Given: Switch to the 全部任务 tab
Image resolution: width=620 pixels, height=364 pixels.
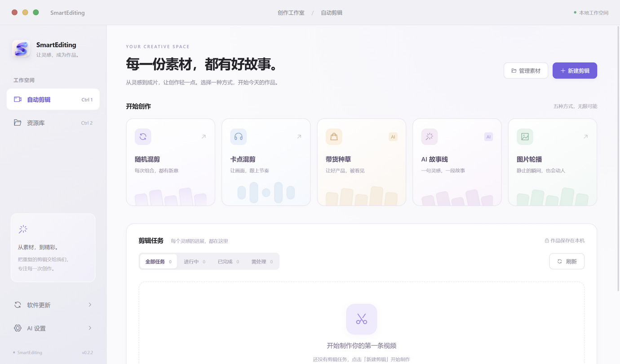Looking at the screenshot, I should (x=159, y=262).
